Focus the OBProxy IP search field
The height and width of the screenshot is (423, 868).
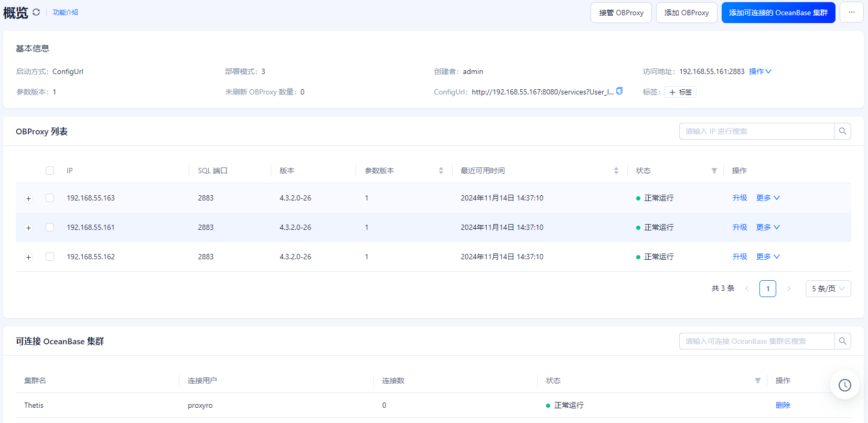[757, 131]
